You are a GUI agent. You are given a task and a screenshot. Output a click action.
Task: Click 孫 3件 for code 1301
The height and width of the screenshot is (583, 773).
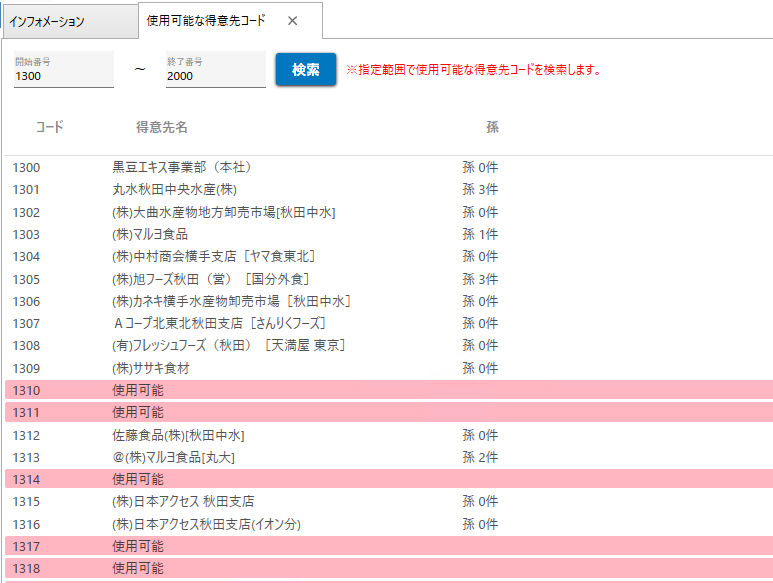tap(480, 189)
